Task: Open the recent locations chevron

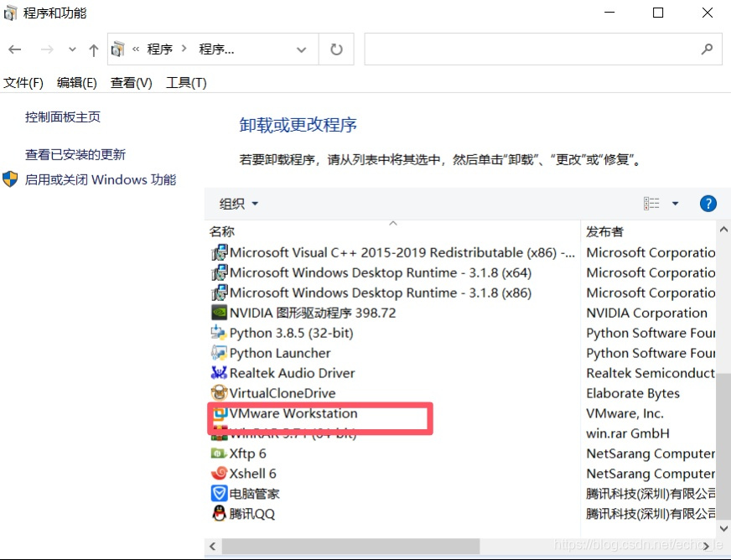Action: click(72, 49)
